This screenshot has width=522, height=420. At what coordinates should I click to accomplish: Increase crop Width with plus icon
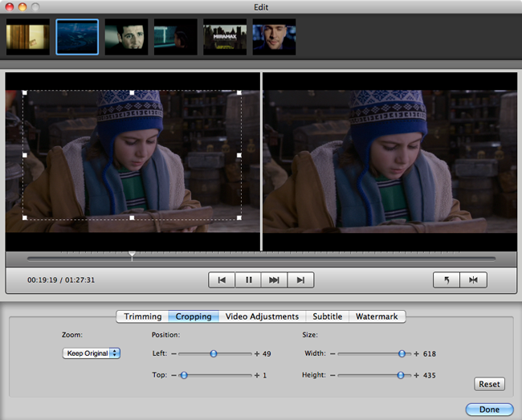416,354
